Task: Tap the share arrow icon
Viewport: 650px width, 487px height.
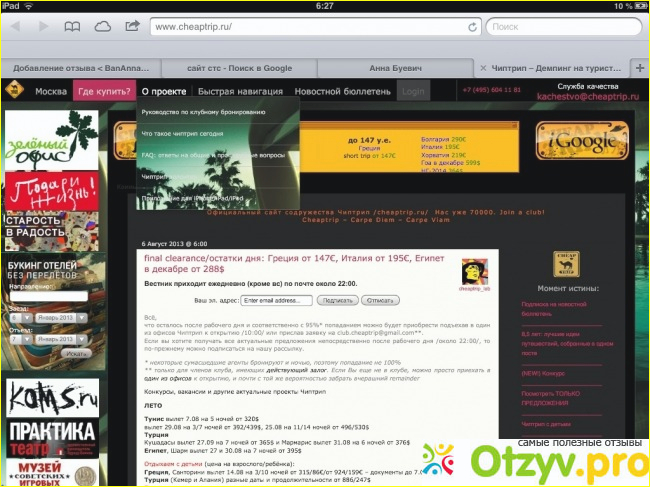Action: 133,27
